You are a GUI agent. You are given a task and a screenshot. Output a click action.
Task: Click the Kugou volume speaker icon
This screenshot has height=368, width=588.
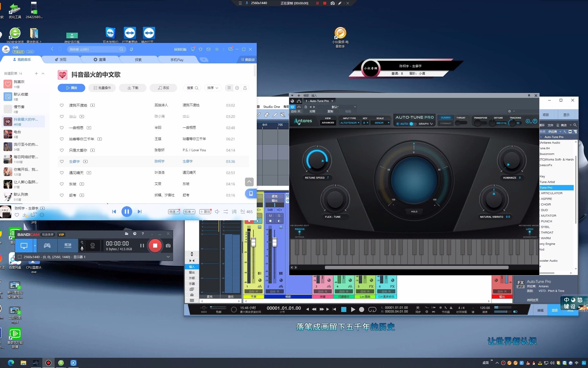(x=217, y=212)
